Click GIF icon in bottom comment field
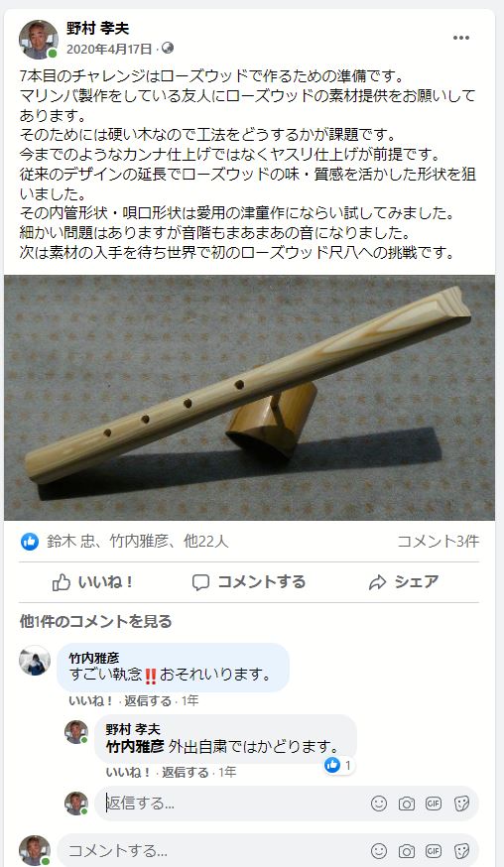 pos(434,850)
